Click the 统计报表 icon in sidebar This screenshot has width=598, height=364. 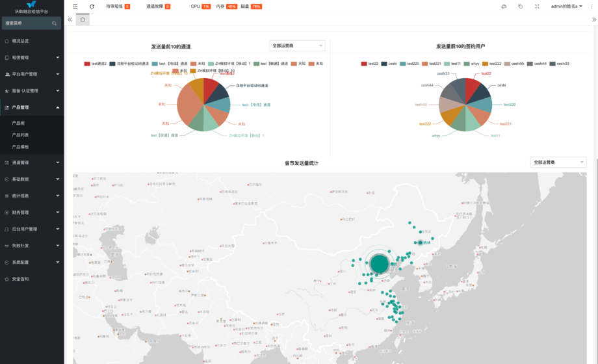(7, 196)
